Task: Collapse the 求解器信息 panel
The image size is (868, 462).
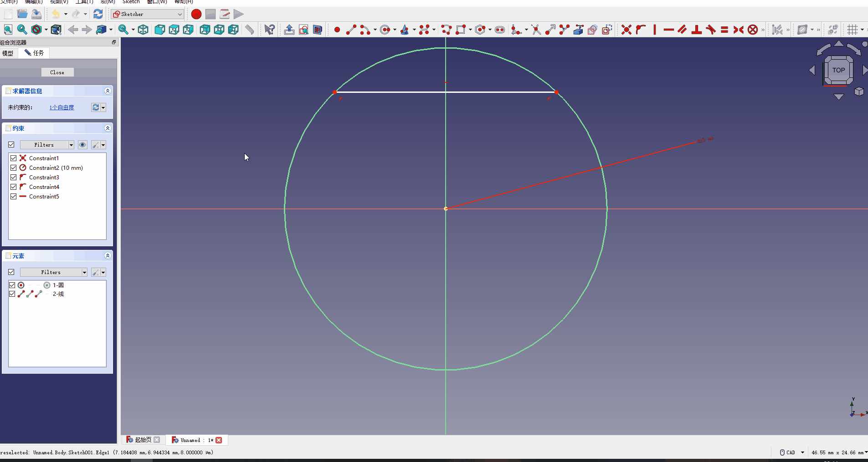Action: (108, 91)
